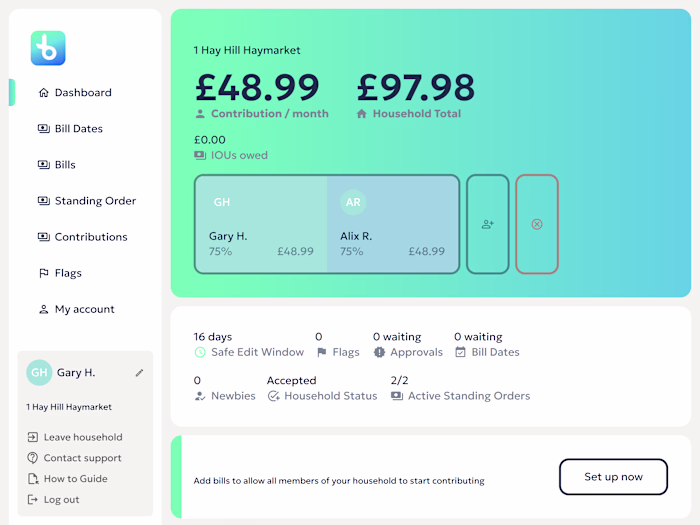700x525 pixels.
Task: Open the My account page
Action: point(84,309)
